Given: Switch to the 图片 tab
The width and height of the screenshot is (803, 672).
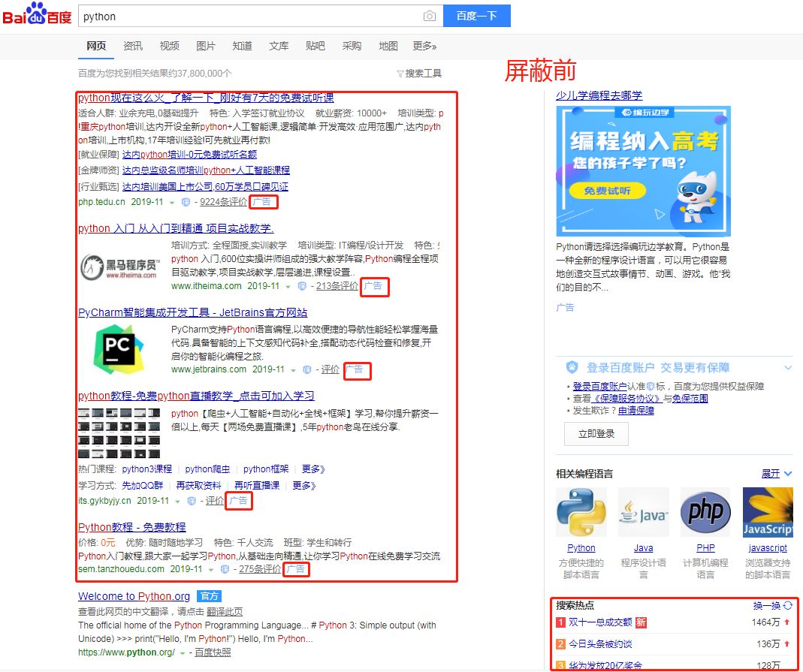Looking at the screenshot, I should (206, 45).
